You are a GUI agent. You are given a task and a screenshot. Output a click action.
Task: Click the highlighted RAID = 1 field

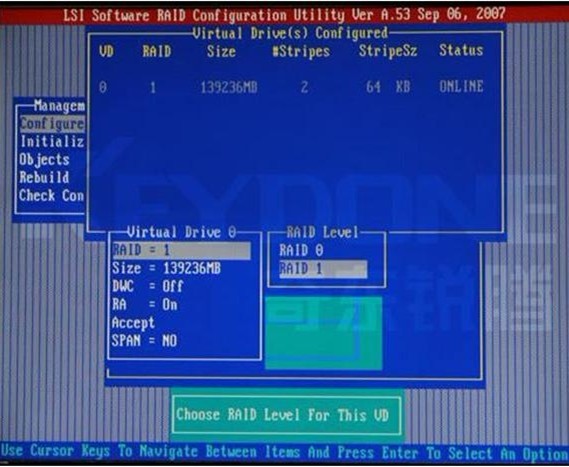click(181, 250)
